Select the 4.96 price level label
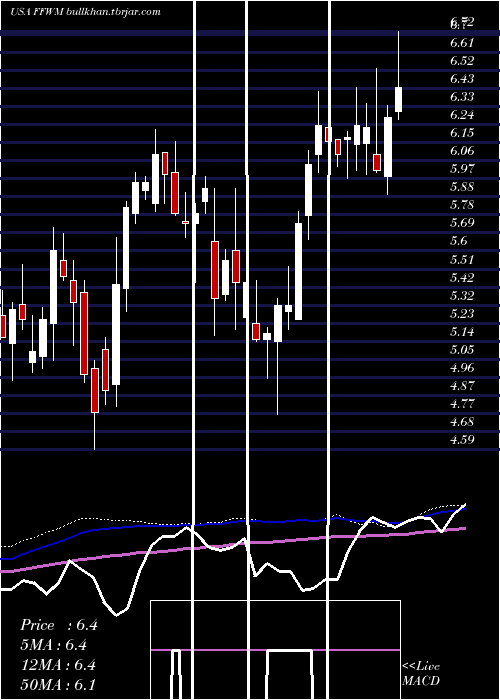Viewport: 500px width, 700px height. click(462, 368)
